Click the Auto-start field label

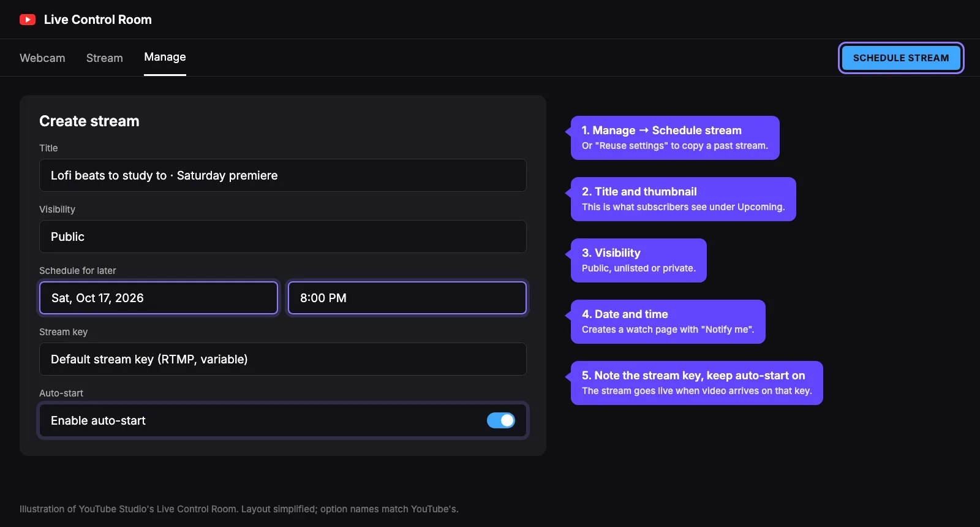pos(61,393)
